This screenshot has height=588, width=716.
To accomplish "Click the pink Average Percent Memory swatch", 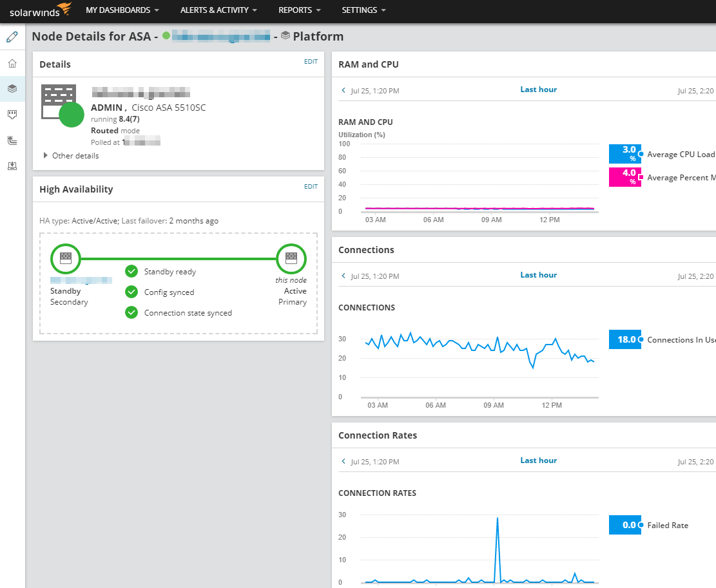I will [624, 178].
